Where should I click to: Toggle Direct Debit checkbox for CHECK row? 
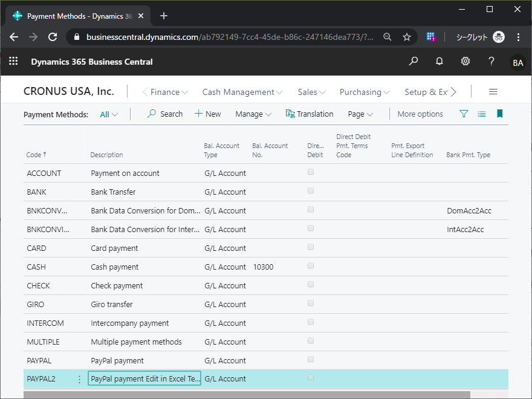pos(311,284)
